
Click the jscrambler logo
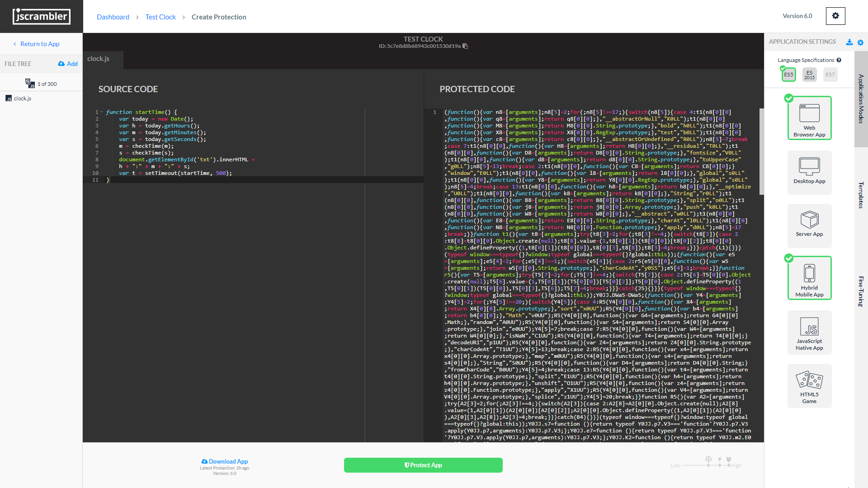pos(41,16)
